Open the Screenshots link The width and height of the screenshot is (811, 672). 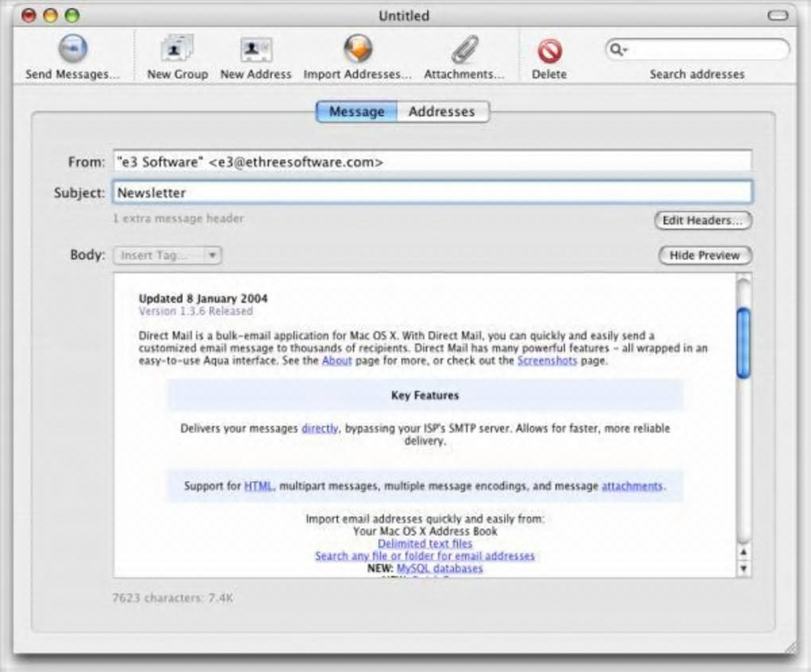point(547,360)
